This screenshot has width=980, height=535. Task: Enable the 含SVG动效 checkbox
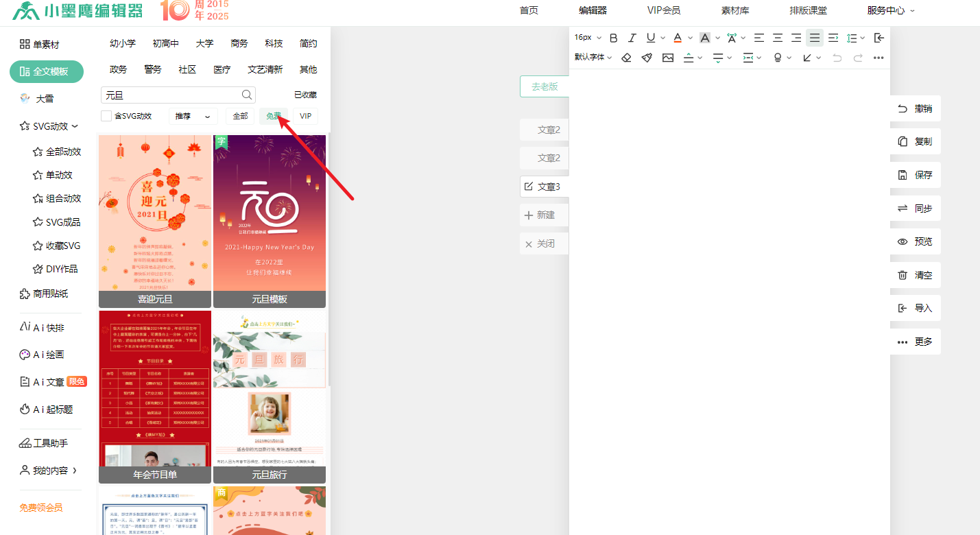tap(106, 116)
